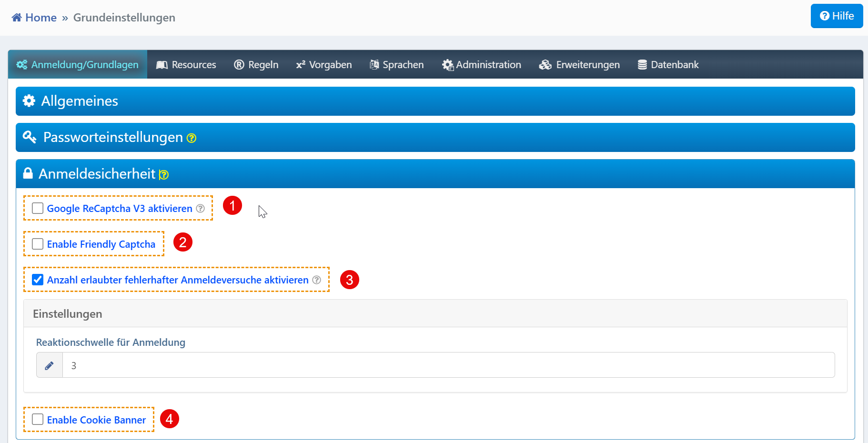Image resolution: width=868 pixels, height=443 pixels.
Task: Click the key icon in Passworteinstellungen header
Action: pyautogui.click(x=30, y=137)
